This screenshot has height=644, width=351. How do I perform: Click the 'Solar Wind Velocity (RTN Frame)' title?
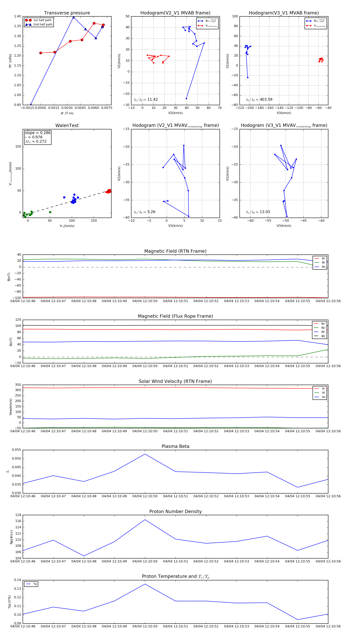tap(175, 381)
